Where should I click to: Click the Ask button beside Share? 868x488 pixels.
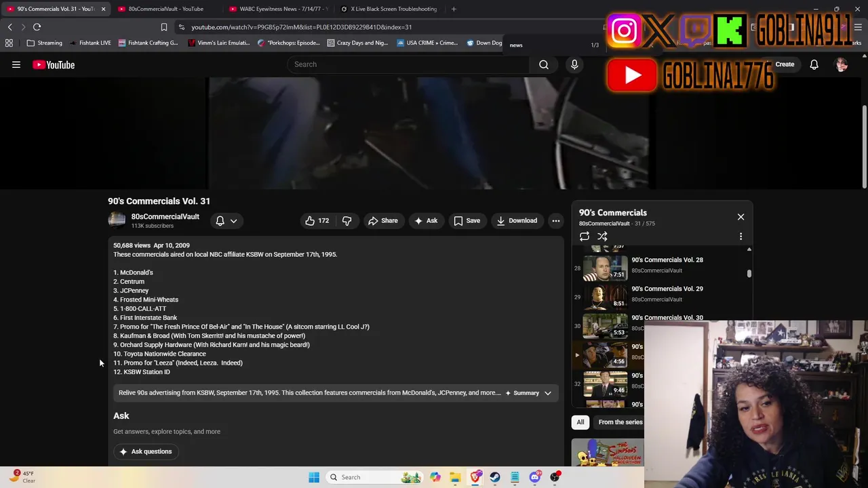pos(426,220)
